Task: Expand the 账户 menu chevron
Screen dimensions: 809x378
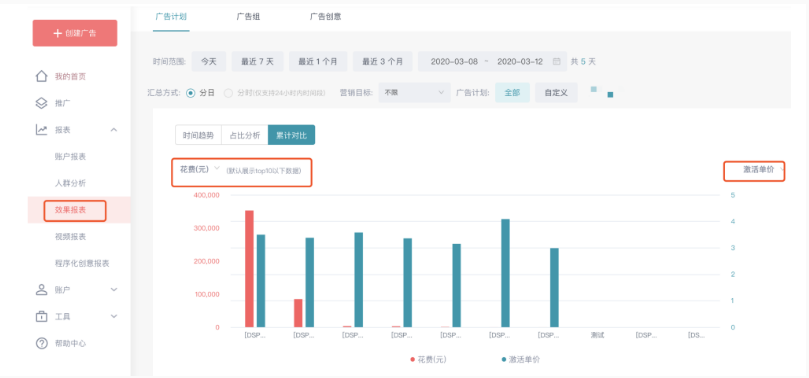Action: [x=114, y=290]
